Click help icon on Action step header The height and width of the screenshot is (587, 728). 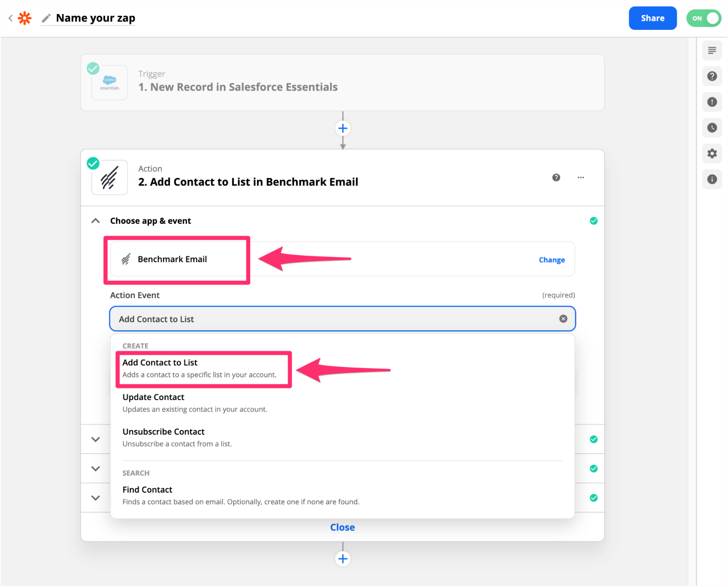(x=556, y=178)
